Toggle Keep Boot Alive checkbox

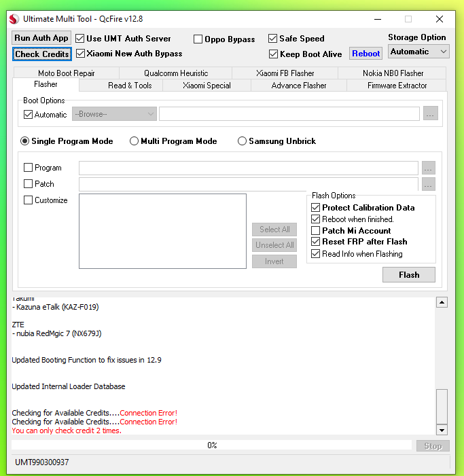pyautogui.click(x=273, y=54)
